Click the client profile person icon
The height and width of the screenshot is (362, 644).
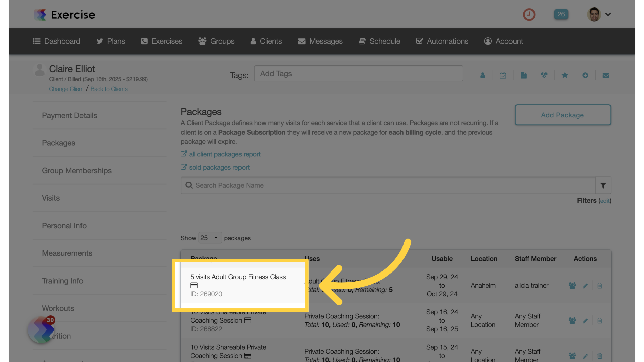pos(483,75)
